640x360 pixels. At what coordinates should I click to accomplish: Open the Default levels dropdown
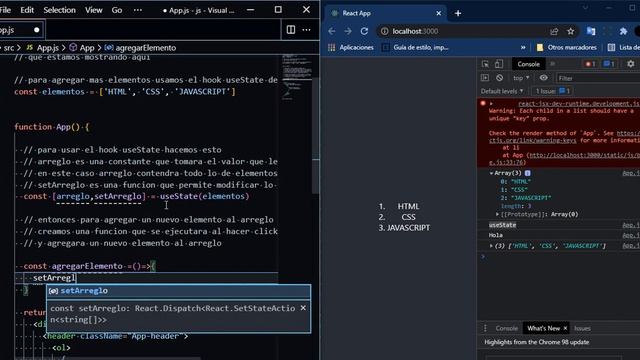(x=502, y=91)
